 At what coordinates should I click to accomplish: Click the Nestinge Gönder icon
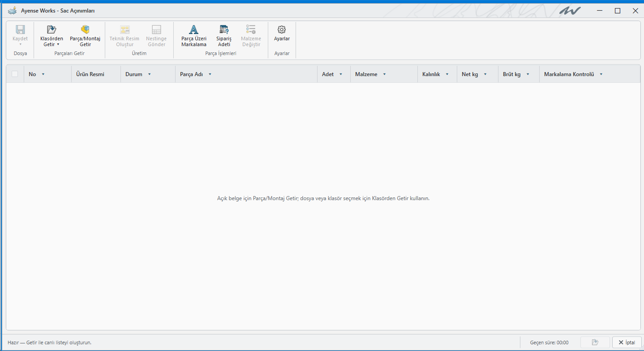(x=156, y=30)
